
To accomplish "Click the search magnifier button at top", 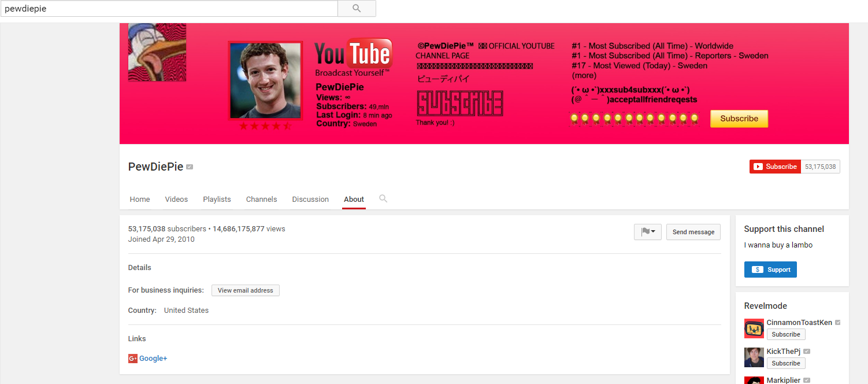I will 357,9.
